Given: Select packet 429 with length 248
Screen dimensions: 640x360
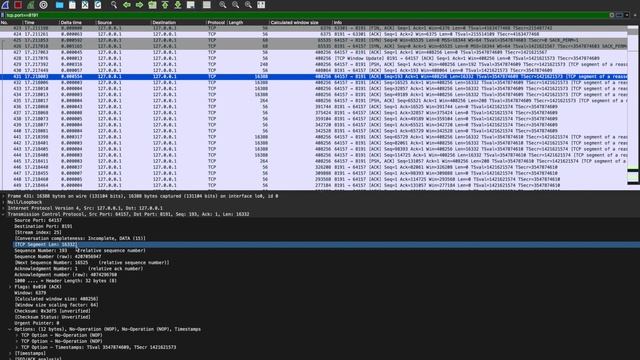Looking at the screenshot, I should coord(313,64).
